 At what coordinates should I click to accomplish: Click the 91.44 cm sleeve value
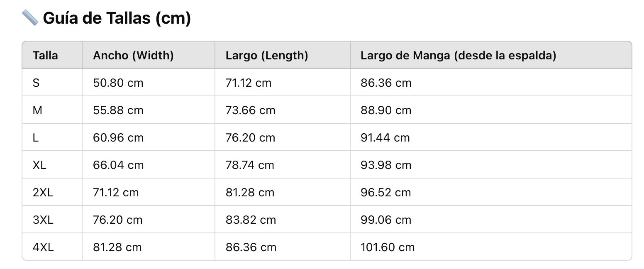tap(385, 138)
